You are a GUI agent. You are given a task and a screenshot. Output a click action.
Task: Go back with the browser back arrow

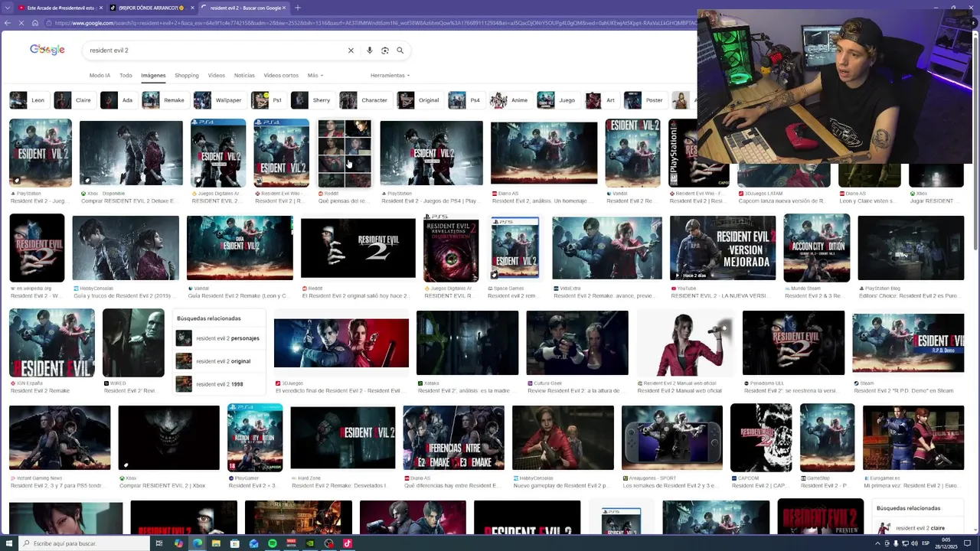click(x=8, y=23)
